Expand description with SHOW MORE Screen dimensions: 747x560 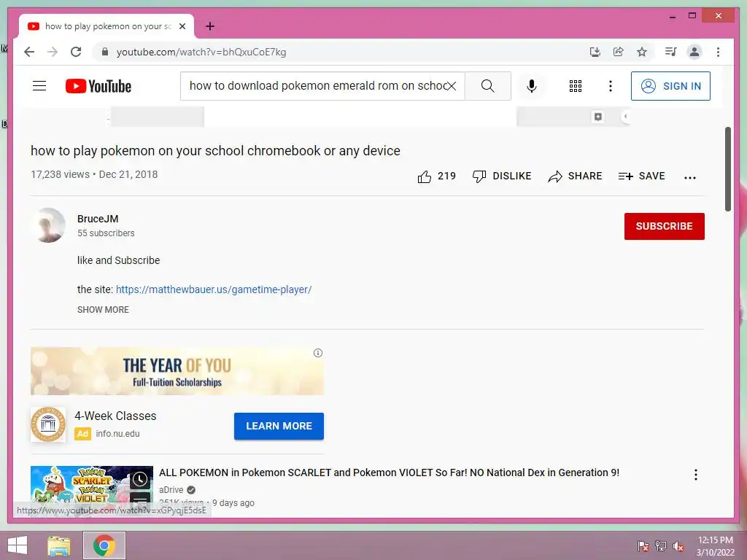103,309
